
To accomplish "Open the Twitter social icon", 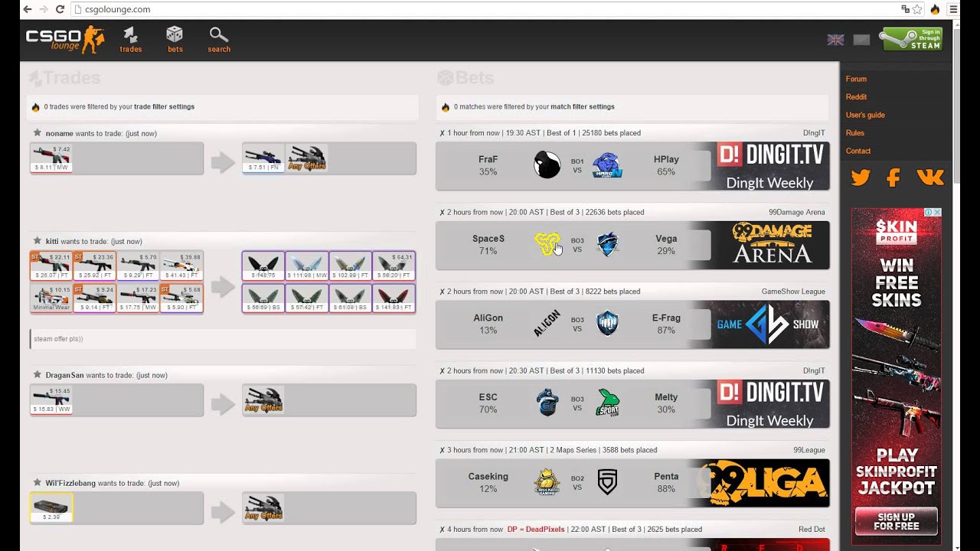I will [861, 178].
